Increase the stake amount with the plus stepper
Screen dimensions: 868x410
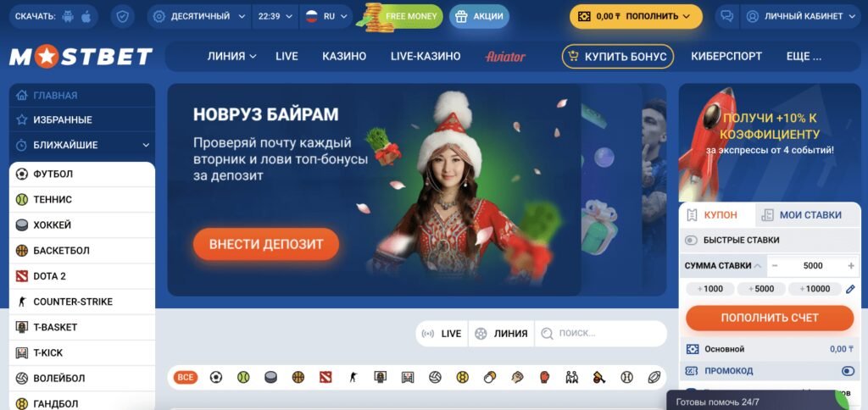point(851,266)
